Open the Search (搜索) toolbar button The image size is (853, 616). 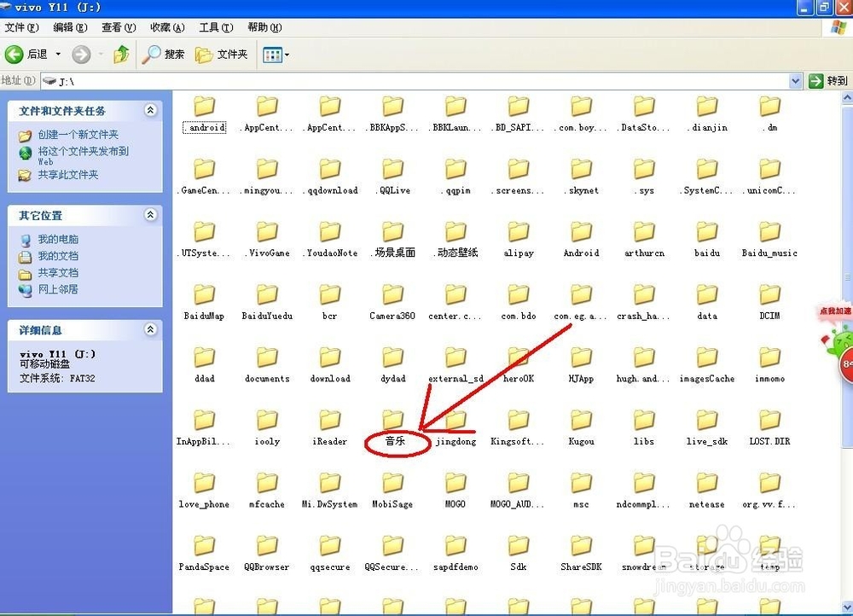coord(163,54)
